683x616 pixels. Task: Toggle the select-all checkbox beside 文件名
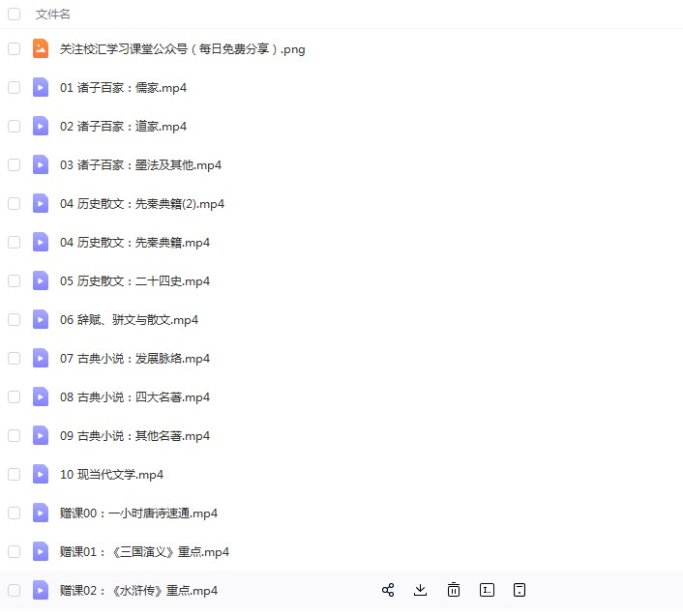pos(14,14)
